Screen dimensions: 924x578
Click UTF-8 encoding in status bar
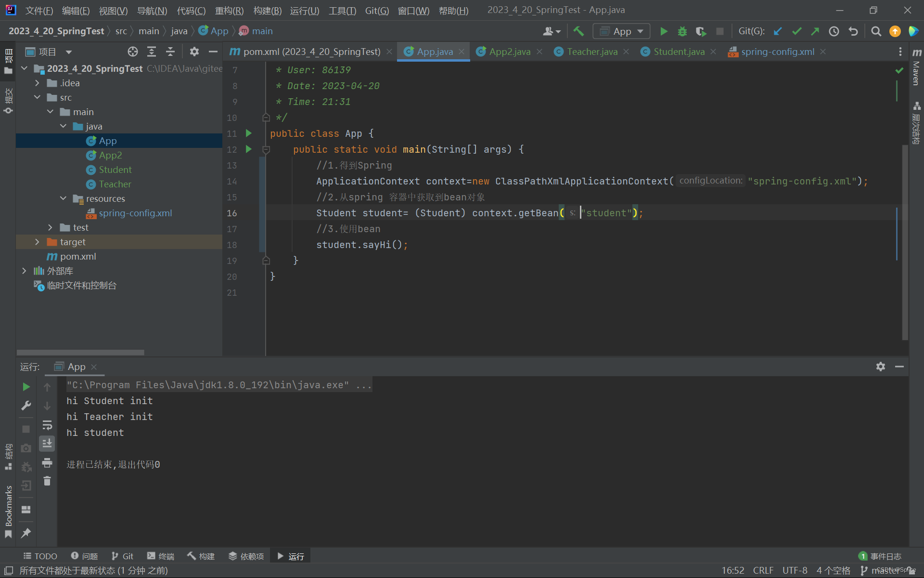(795, 570)
